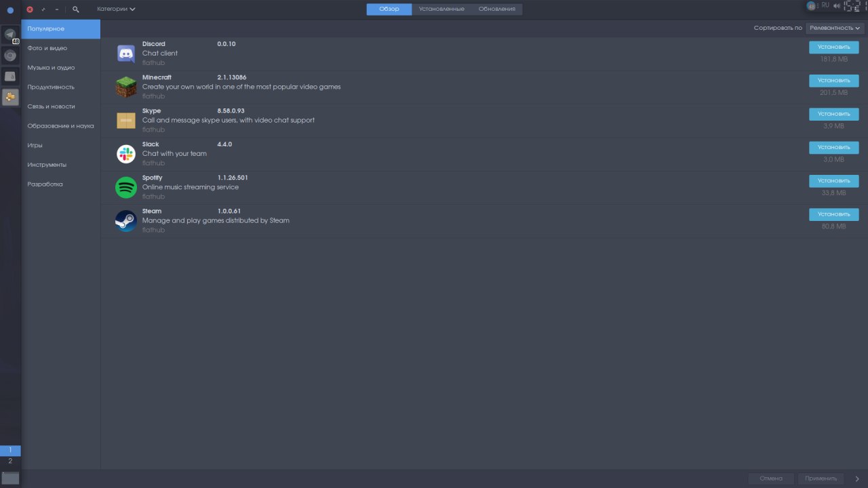Install Slack with the Установить button
The height and width of the screenshot is (488, 868).
[833, 147]
